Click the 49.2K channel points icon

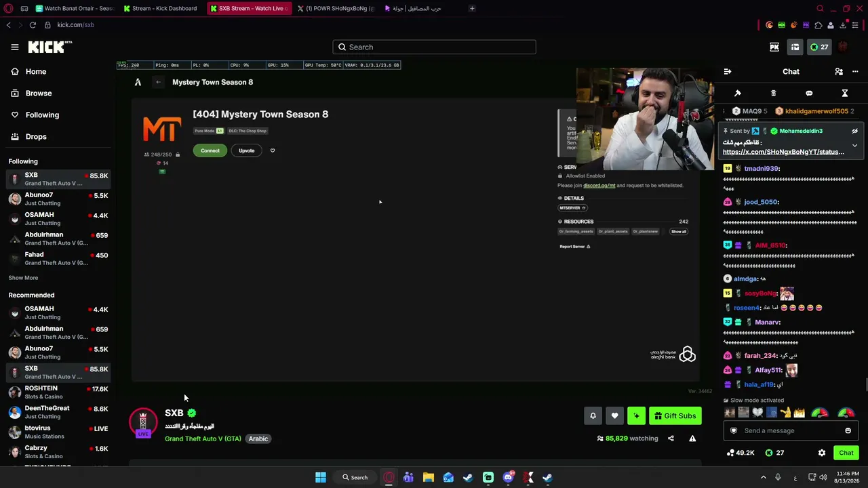(x=740, y=453)
